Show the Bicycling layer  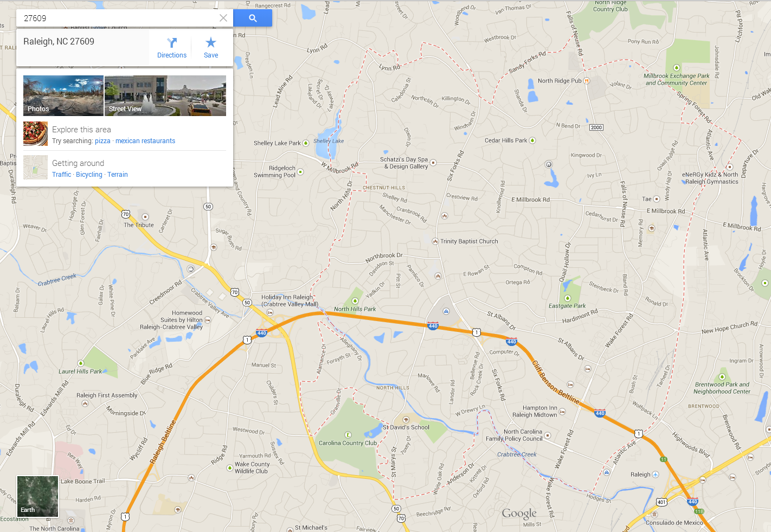click(89, 175)
